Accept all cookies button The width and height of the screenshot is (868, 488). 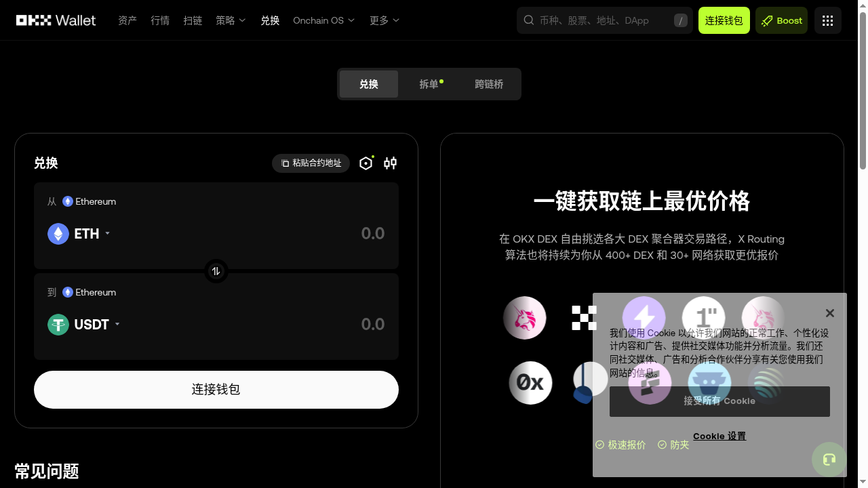719,401
